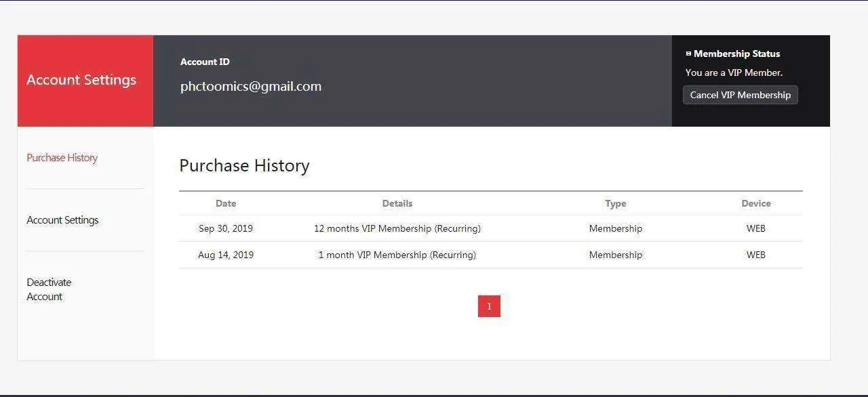Viewport: 868px width, 397px height.
Task: Select the account email phctoomics@gmail.com
Action: (x=251, y=86)
